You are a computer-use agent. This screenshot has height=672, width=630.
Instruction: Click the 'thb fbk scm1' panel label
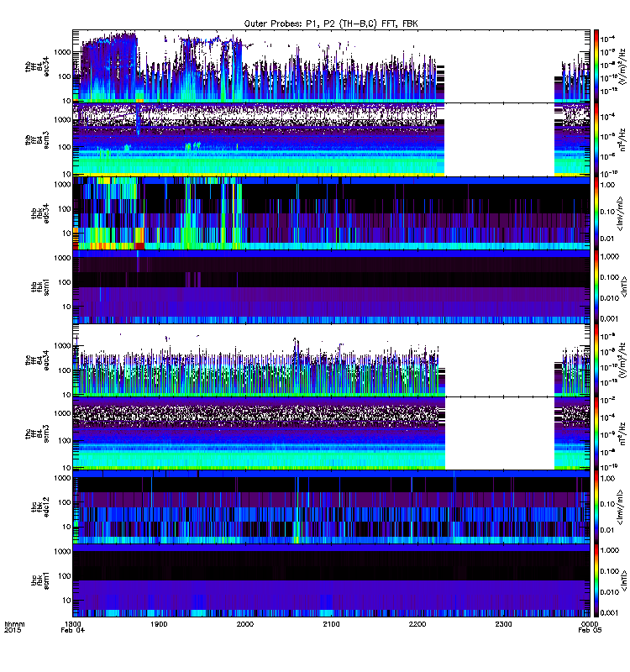coord(39,286)
